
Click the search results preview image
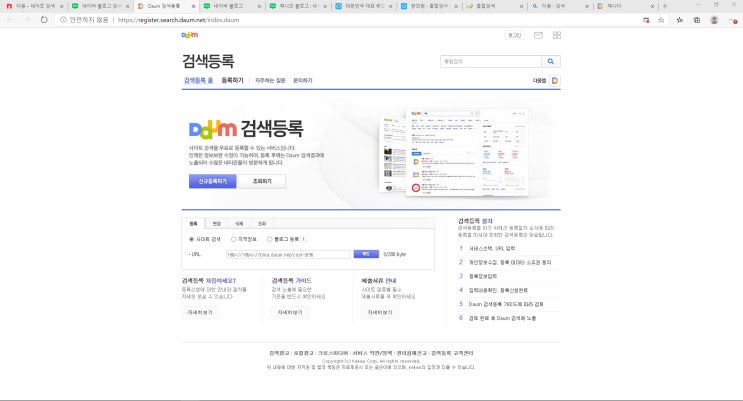pyautogui.click(x=453, y=153)
